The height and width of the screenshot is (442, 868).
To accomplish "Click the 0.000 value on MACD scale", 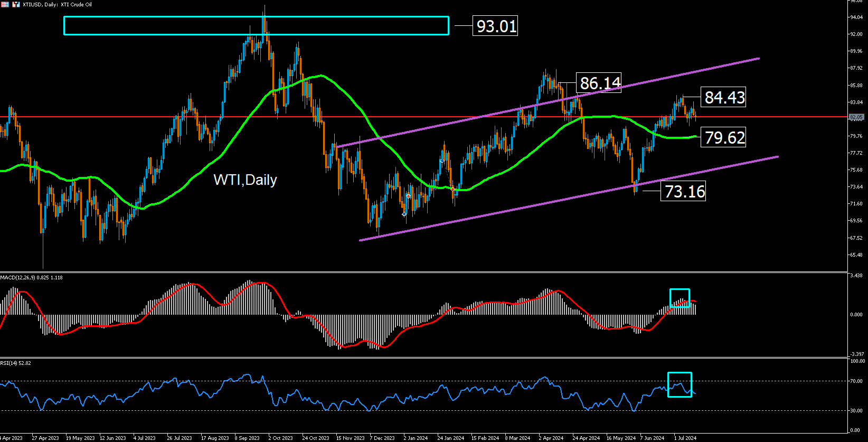I will tap(856, 315).
